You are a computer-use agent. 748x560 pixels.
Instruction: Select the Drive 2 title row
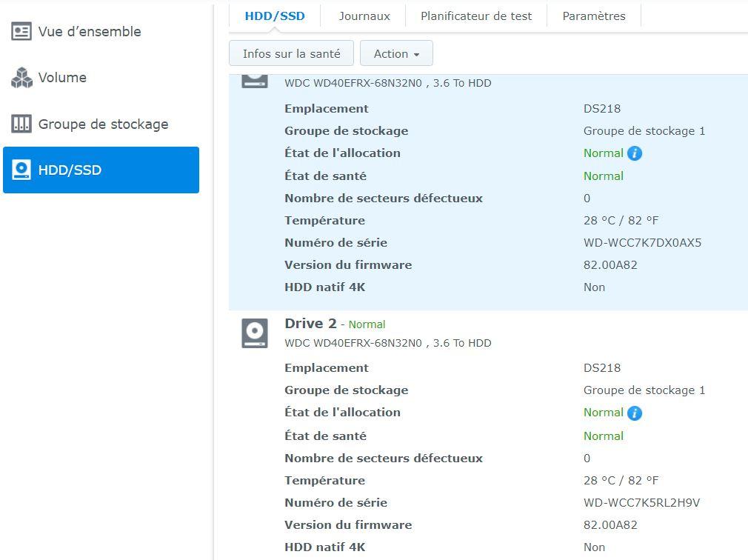tap(310, 324)
